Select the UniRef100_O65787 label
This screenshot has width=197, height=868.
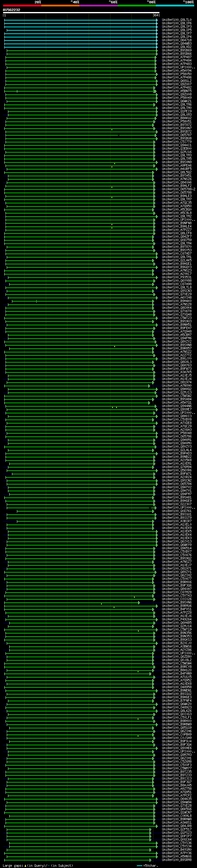point(177,135)
